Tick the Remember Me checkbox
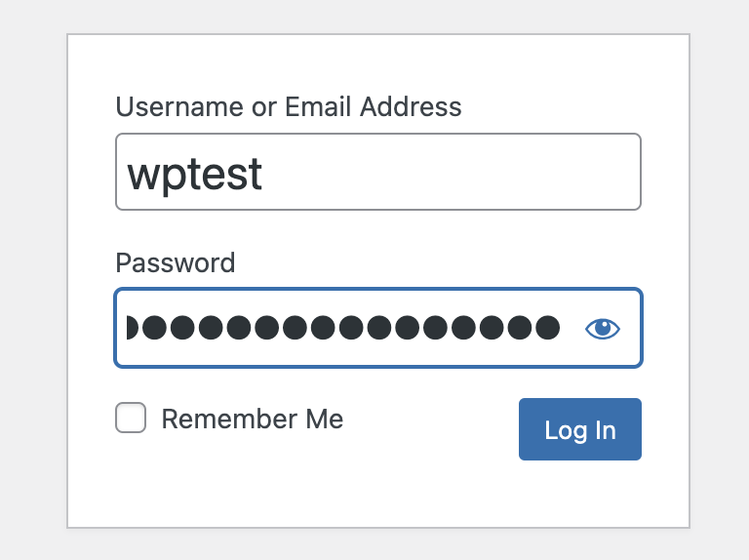The height and width of the screenshot is (560, 749). [x=131, y=418]
